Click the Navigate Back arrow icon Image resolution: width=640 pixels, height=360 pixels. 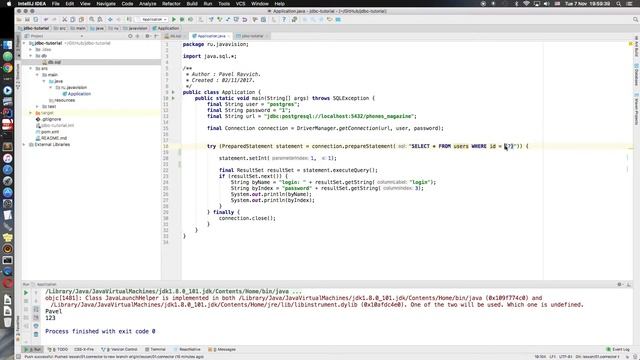pos(110,20)
